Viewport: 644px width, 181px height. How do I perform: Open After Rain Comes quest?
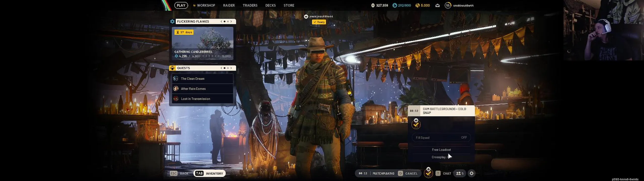pos(203,89)
